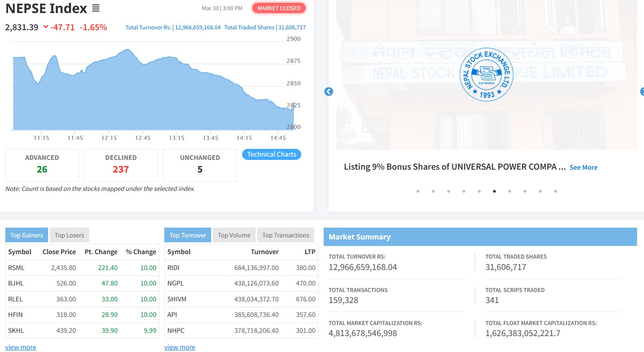Select the active sixth carousel dot

click(494, 191)
